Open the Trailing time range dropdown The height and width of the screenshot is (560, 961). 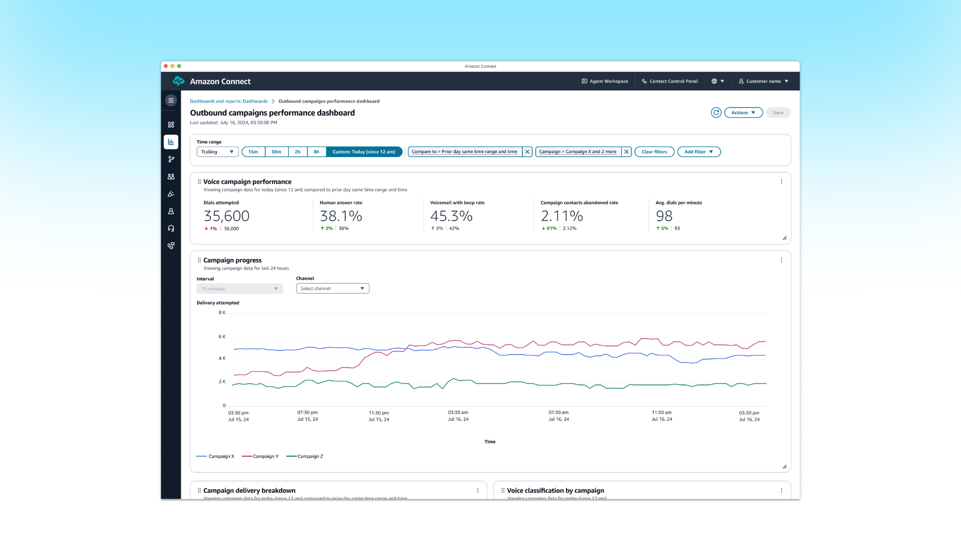tap(217, 151)
